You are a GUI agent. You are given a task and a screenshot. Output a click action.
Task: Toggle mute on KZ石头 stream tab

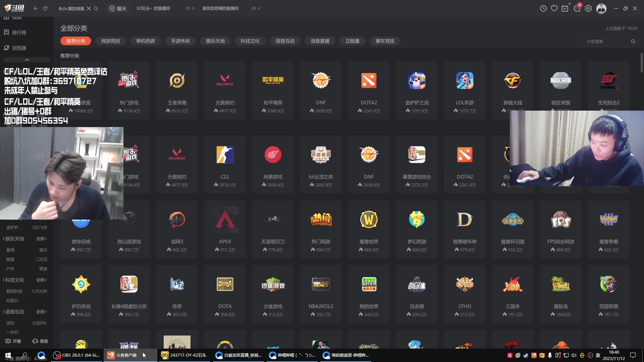(188, 8)
